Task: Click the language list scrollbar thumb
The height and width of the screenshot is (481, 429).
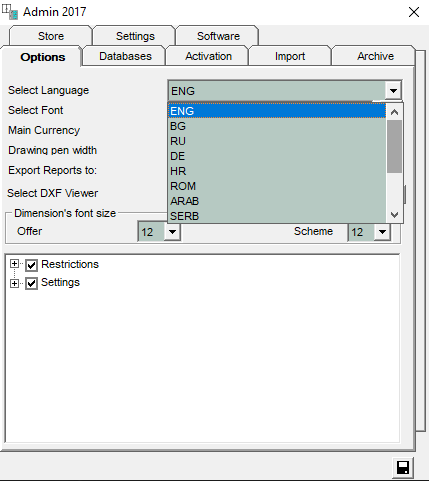Action: (394, 146)
